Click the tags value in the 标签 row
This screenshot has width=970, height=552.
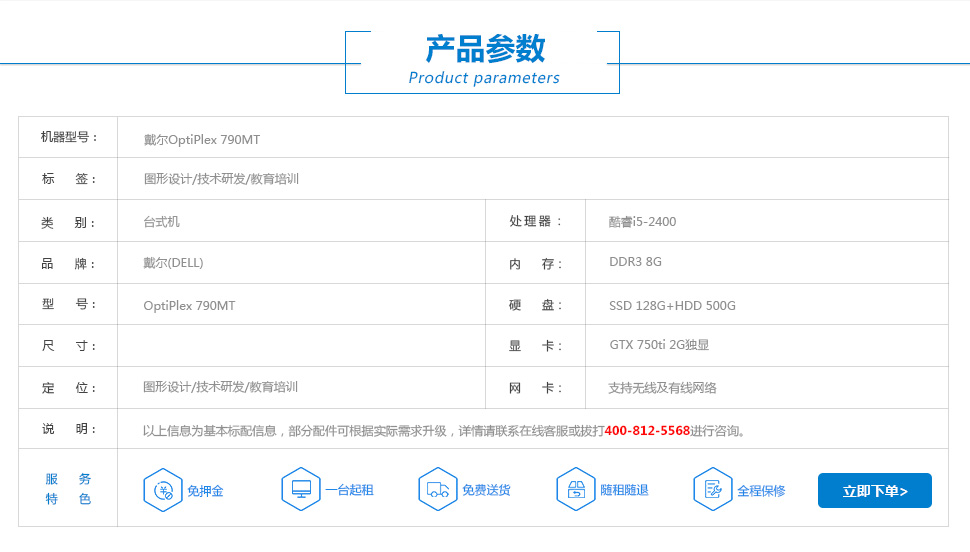click(221, 179)
